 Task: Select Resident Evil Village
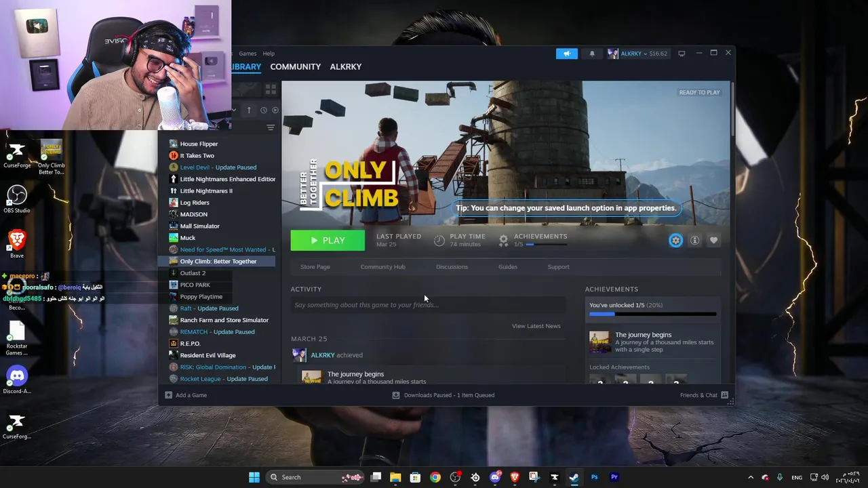pos(208,355)
